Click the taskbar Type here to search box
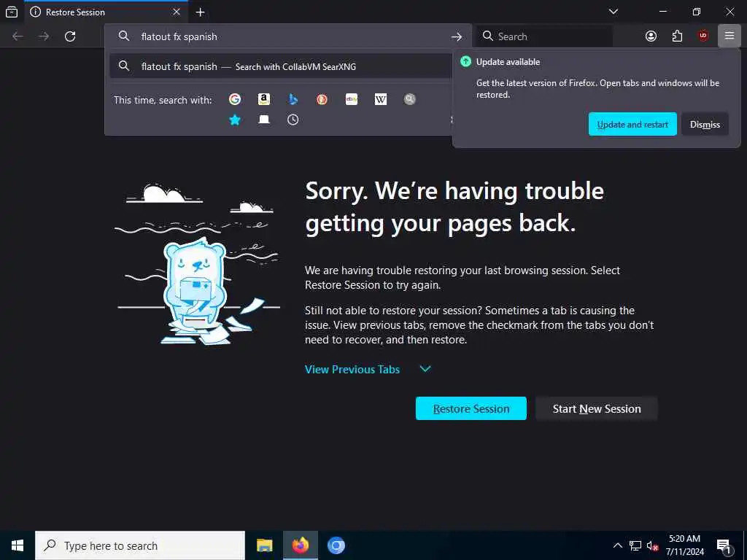This screenshot has width=747, height=560. [x=140, y=545]
